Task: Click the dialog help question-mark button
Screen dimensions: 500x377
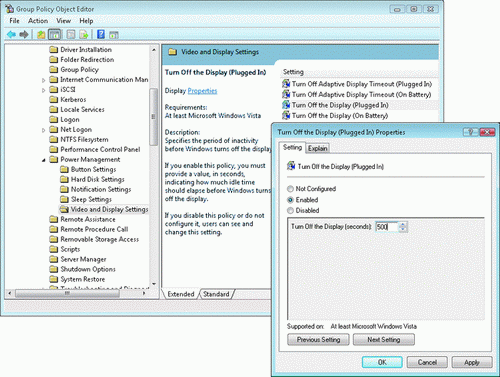Action: pos(470,132)
